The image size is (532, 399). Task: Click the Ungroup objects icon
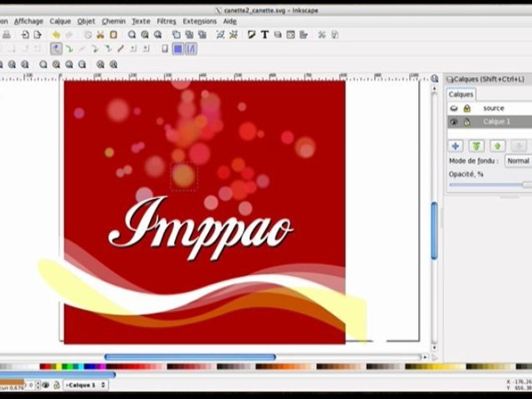coord(233,34)
